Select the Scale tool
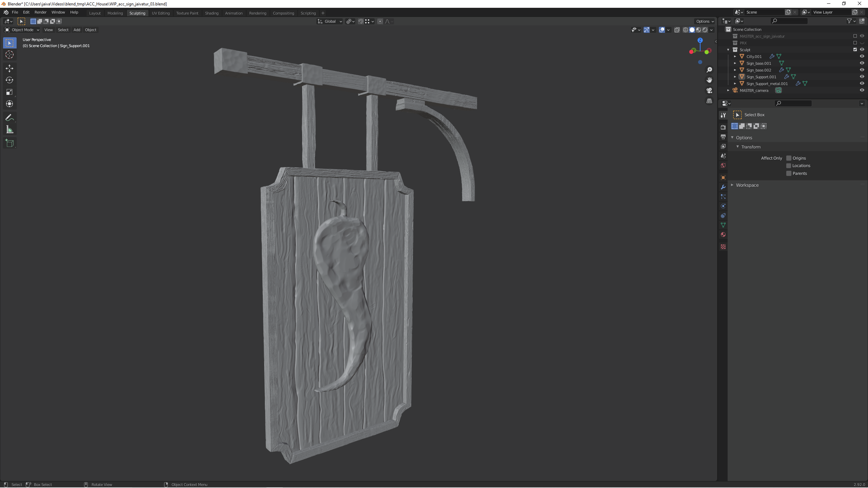Viewport: 868px width, 488px height. (x=9, y=92)
